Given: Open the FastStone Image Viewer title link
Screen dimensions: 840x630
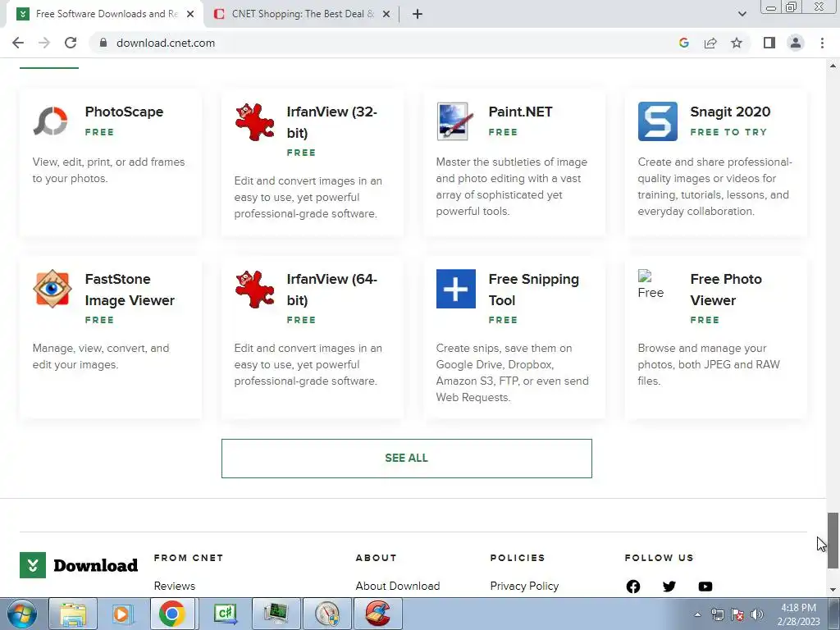Looking at the screenshot, I should (130, 290).
